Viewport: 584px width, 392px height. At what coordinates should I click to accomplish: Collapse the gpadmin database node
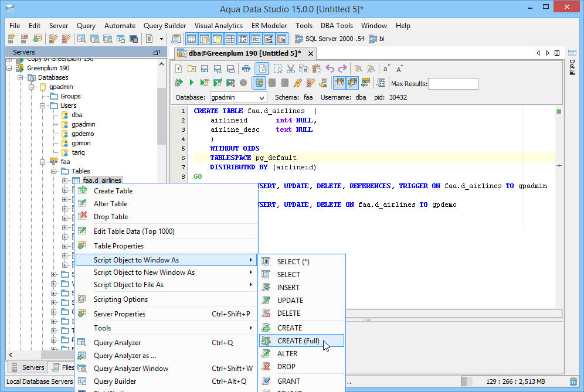(31, 87)
